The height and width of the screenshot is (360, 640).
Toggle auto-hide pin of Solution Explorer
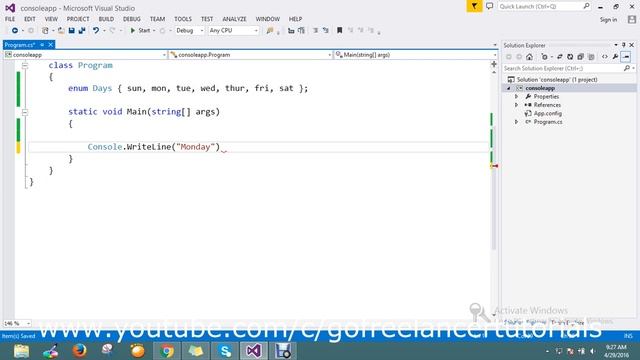pos(624,45)
